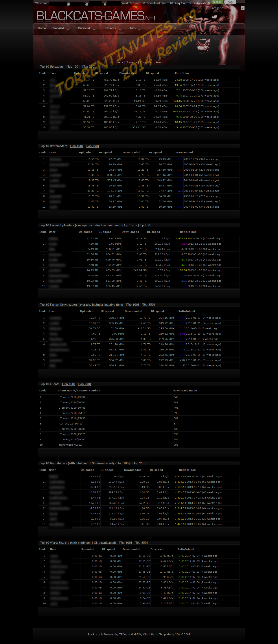Click the 473.16 ratio in Top Uploaders

177,101
